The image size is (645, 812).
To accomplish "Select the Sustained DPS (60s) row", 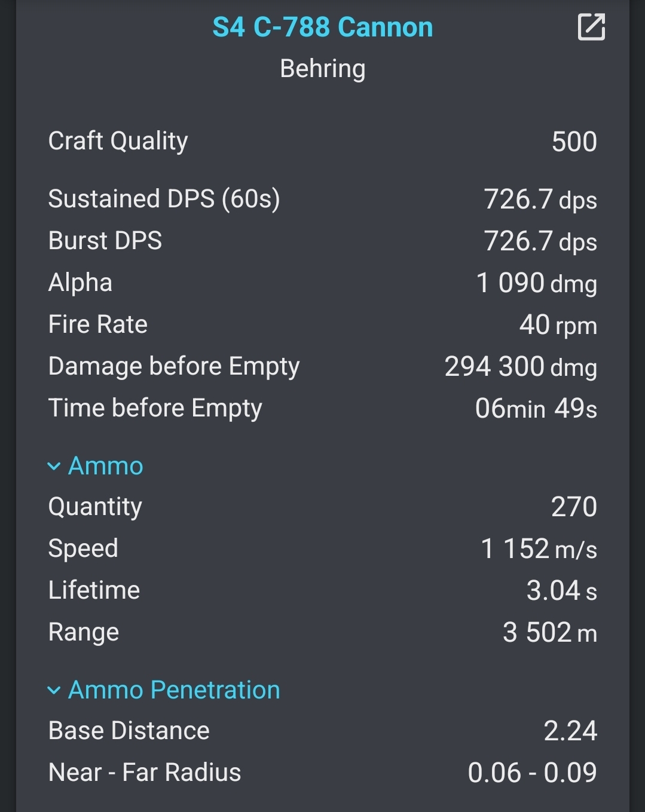I will tap(323, 199).
